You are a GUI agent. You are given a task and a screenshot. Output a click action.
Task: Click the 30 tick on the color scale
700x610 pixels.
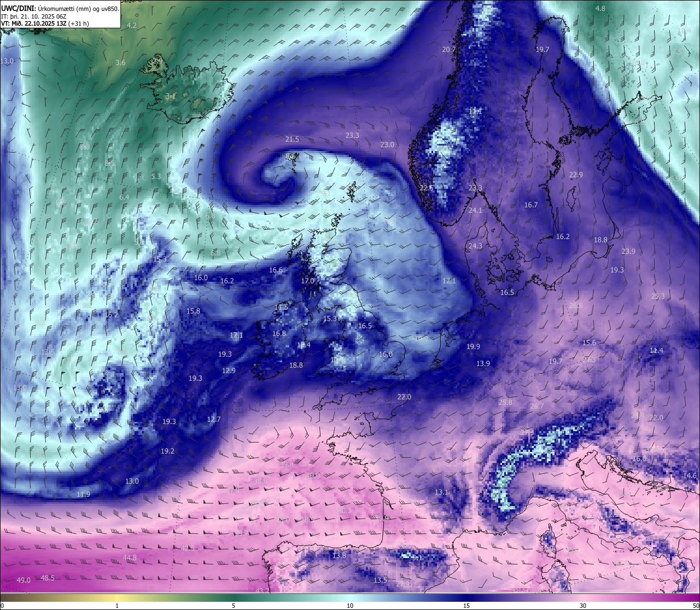pos(583,605)
